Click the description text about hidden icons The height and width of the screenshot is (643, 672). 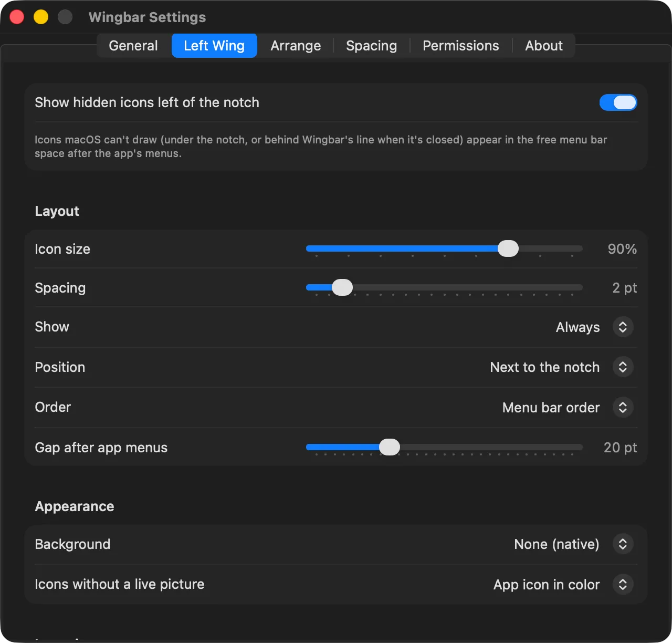click(x=321, y=147)
